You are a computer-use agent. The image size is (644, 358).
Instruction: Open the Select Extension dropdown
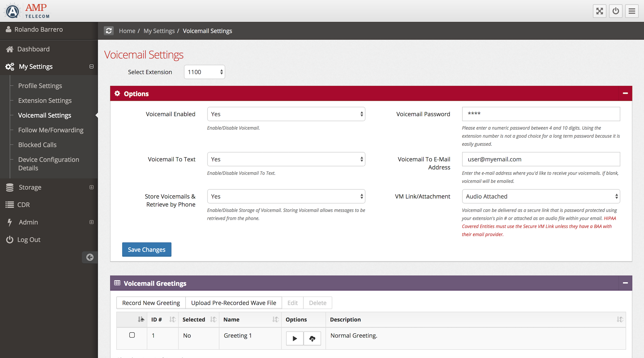(204, 72)
